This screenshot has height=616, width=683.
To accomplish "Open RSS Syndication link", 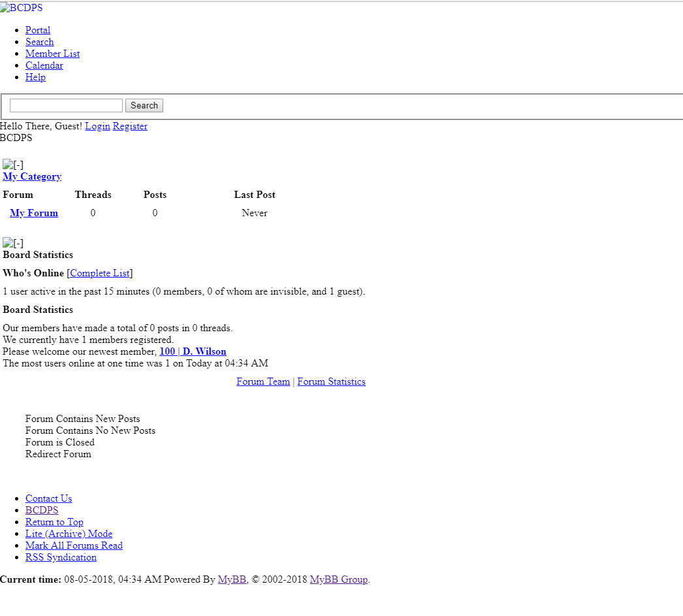I will coord(61,557).
